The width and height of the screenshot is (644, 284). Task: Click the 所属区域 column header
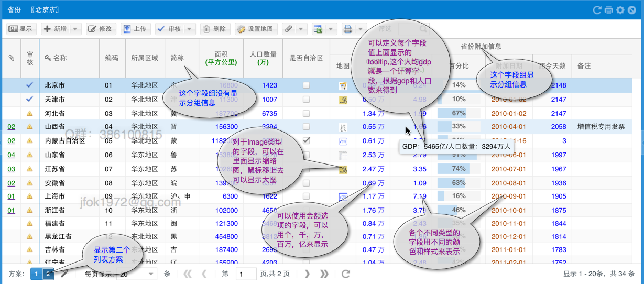pos(145,58)
